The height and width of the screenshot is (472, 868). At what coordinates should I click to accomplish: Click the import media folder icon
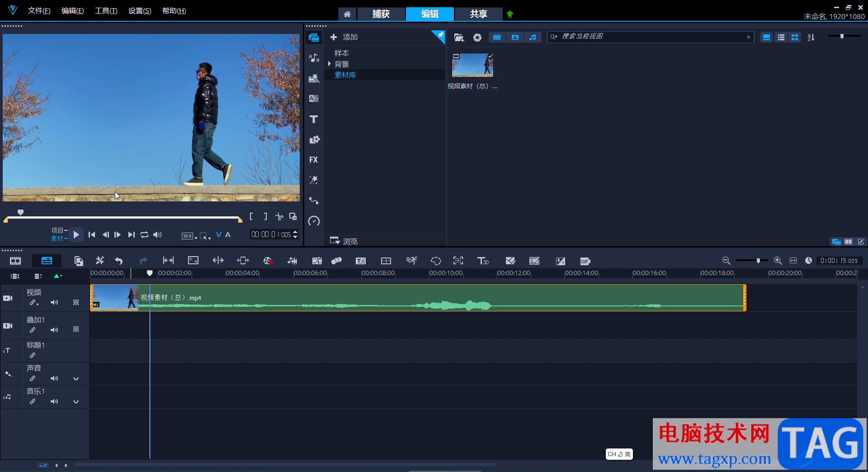(x=459, y=38)
